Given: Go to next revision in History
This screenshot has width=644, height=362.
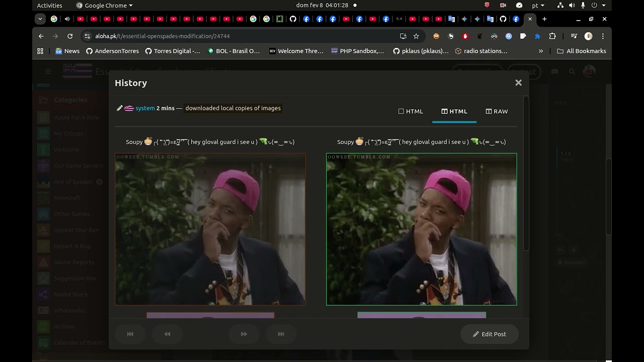Looking at the screenshot, I should pyautogui.click(x=244, y=334).
